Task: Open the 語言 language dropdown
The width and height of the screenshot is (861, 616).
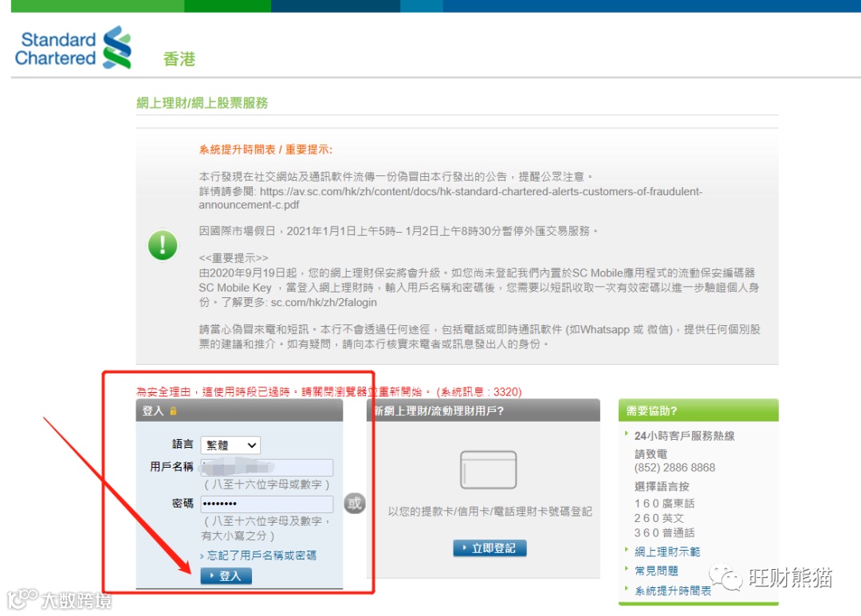Action: coord(230,445)
